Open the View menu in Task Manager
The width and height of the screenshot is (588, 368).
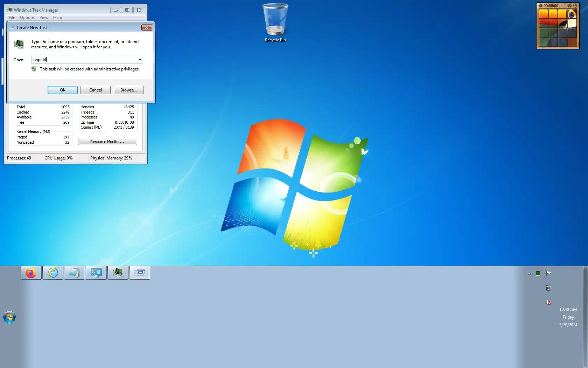pos(44,18)
